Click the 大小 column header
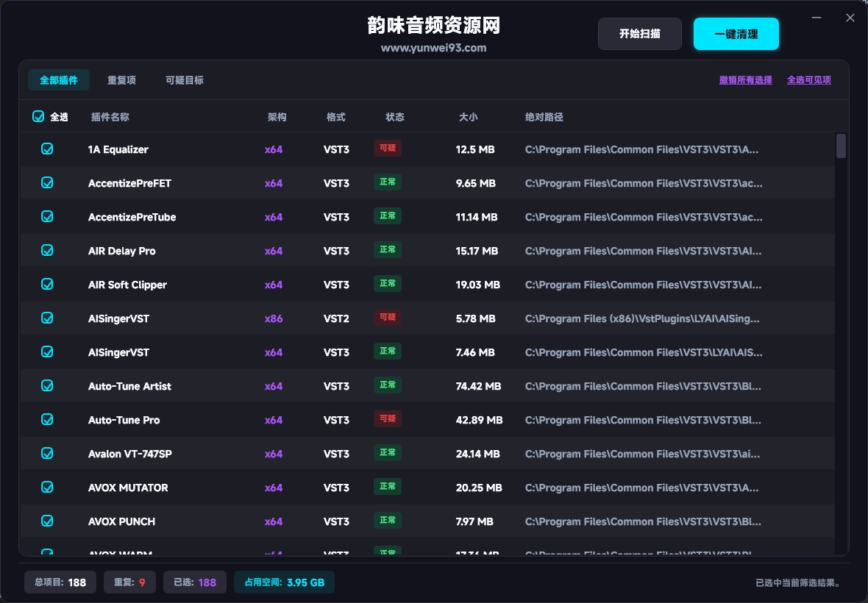 pos(469,117)
